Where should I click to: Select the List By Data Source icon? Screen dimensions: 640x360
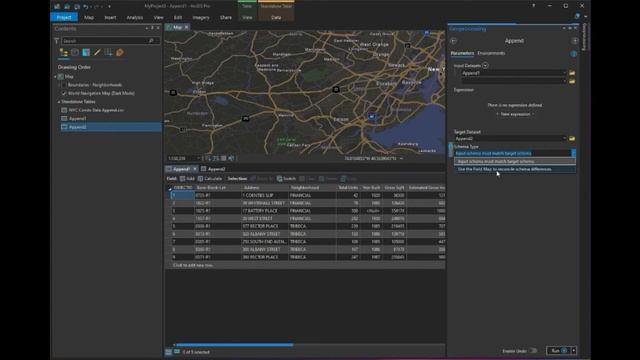click(x=75, y=52)
